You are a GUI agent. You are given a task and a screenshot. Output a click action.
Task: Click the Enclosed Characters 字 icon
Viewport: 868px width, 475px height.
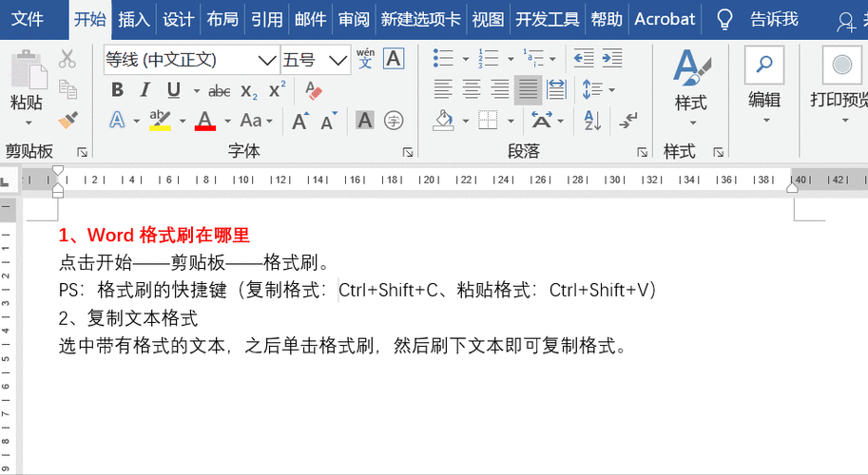click(394, 120)
